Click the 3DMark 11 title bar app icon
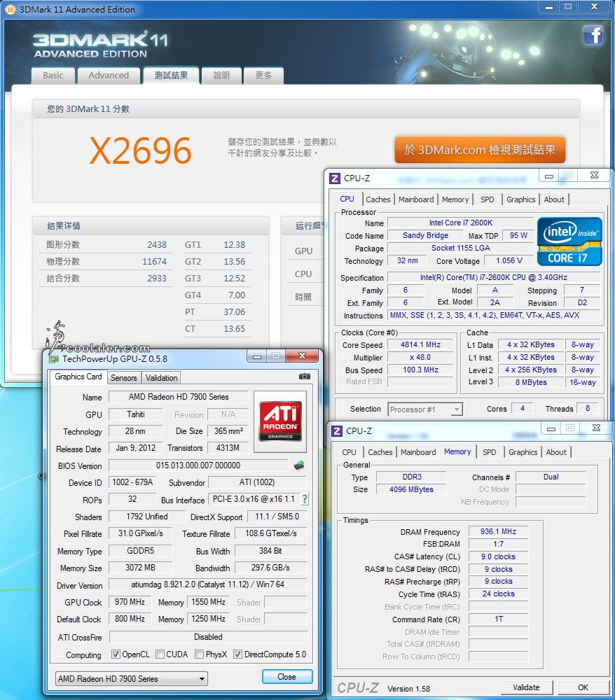 (x=10, y=9)
